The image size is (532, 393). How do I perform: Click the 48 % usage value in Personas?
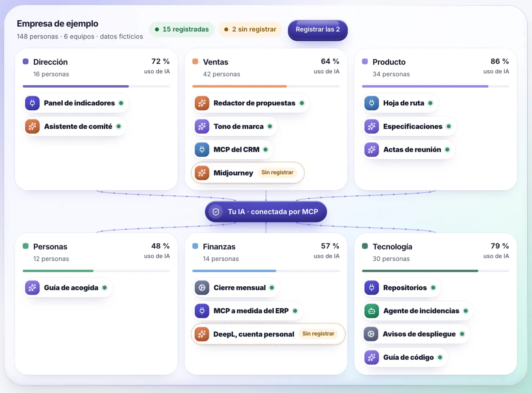click(x=160, y=246)
